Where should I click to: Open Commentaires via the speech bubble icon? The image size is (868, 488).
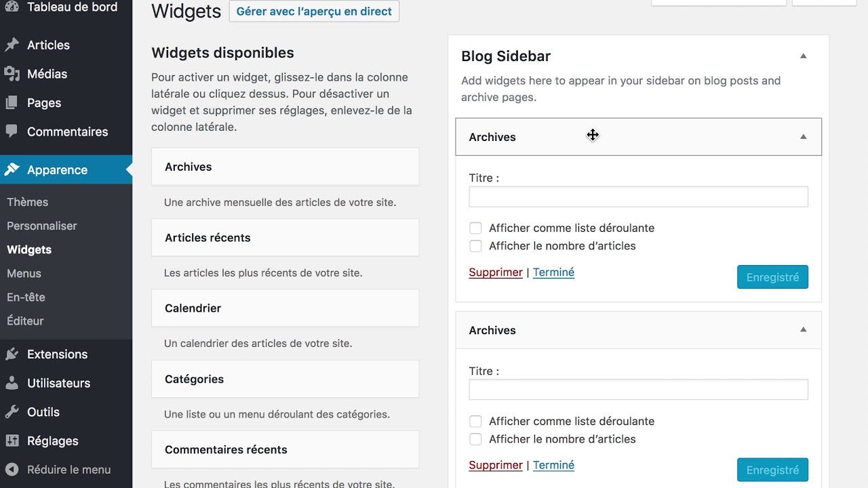[x=12, y=131]
